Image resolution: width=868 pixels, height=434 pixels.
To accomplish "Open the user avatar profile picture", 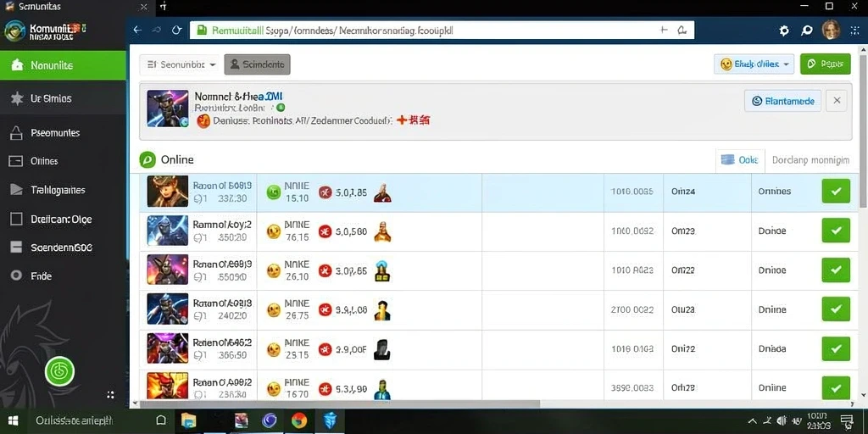I will (x=831, y=30).
